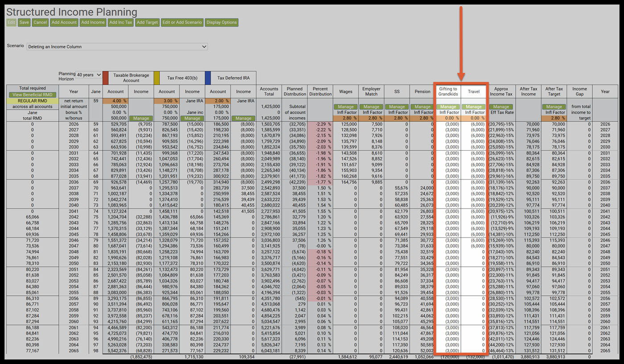Select the Taxable Brokerage Account tab

131,78
